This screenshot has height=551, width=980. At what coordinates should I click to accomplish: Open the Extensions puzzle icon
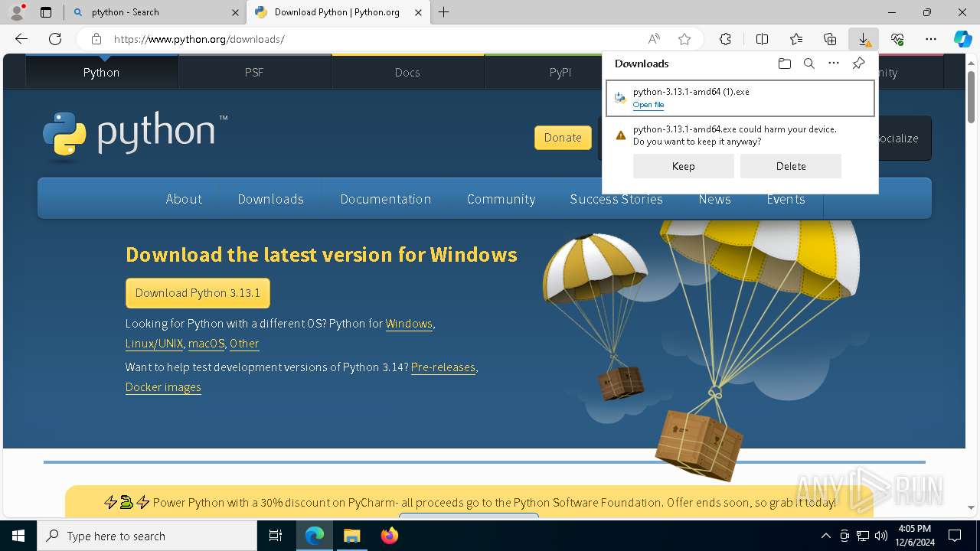[x=725, y=39]
